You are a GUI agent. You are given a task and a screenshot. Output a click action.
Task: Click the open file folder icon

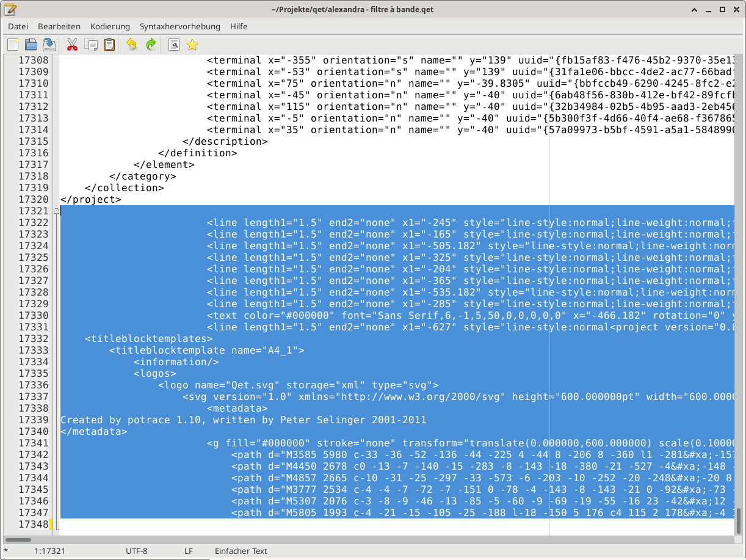click(x=31, y=45)
